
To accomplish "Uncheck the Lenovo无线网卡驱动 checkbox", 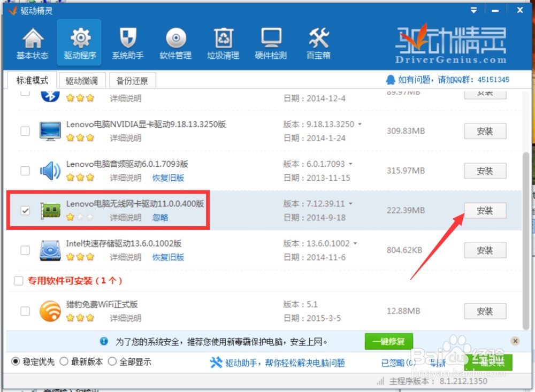I will click(x=25, y=211).
